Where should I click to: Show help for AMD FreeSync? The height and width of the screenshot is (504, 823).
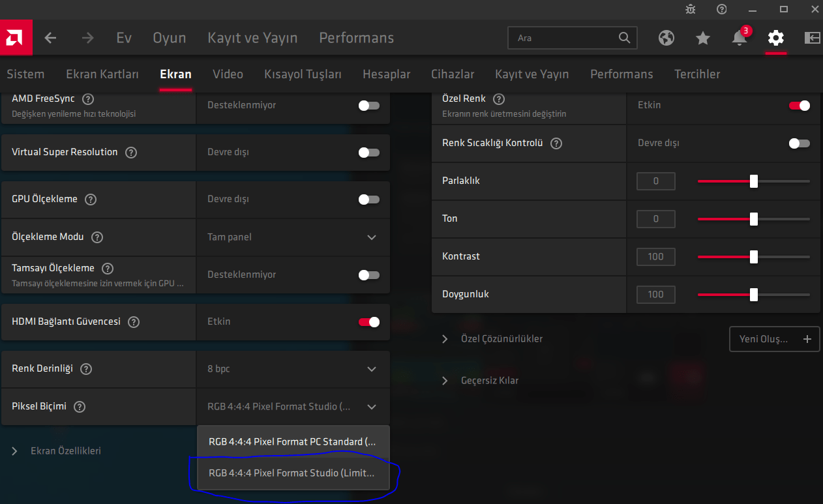click(x=88, y=99)
